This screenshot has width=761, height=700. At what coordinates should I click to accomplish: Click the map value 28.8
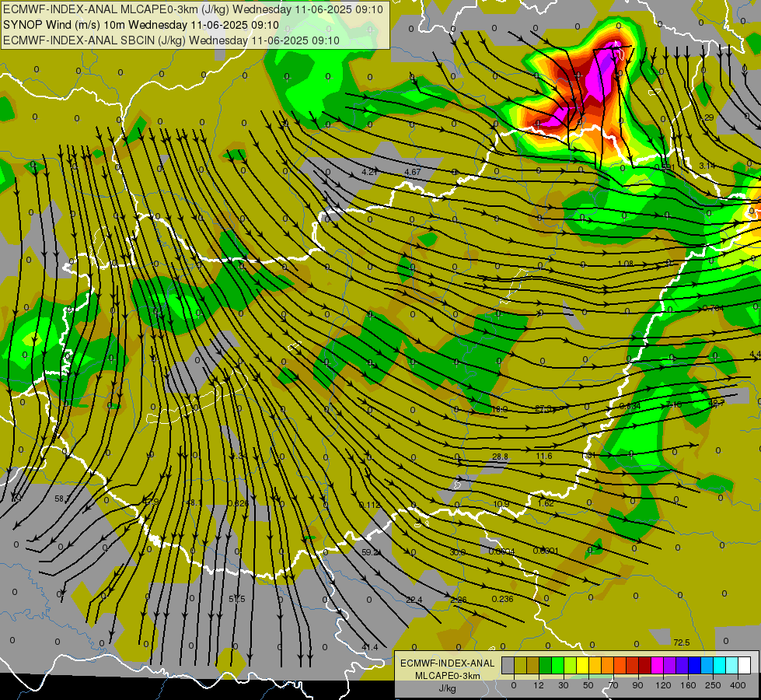pyautogui.click(x=500, y=457)
